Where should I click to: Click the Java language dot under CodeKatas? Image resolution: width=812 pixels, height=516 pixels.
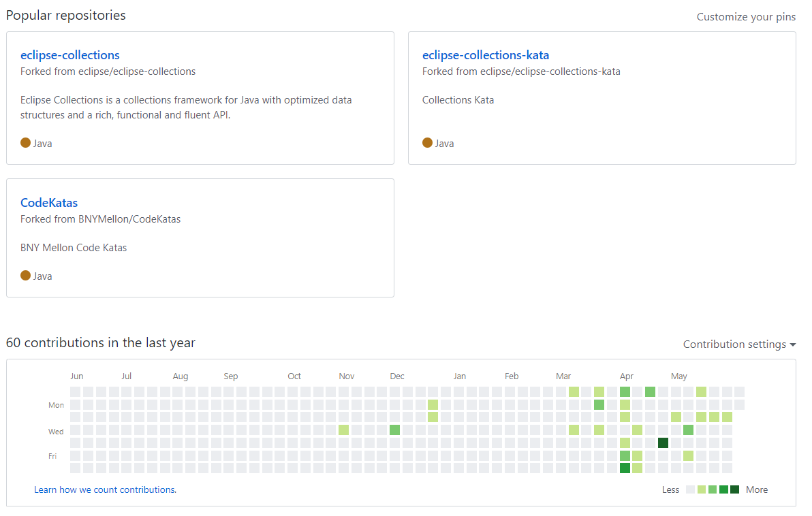click(x=25, y=275)
